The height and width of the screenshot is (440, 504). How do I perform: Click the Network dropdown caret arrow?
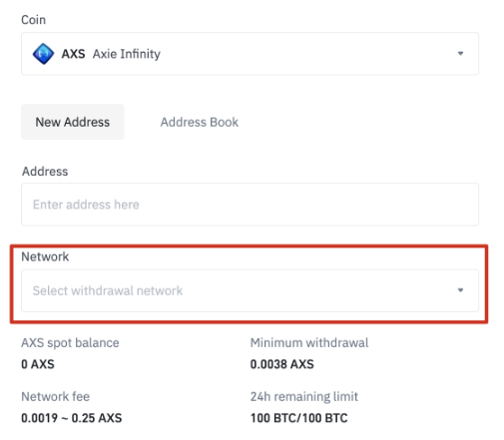[460, 290]
